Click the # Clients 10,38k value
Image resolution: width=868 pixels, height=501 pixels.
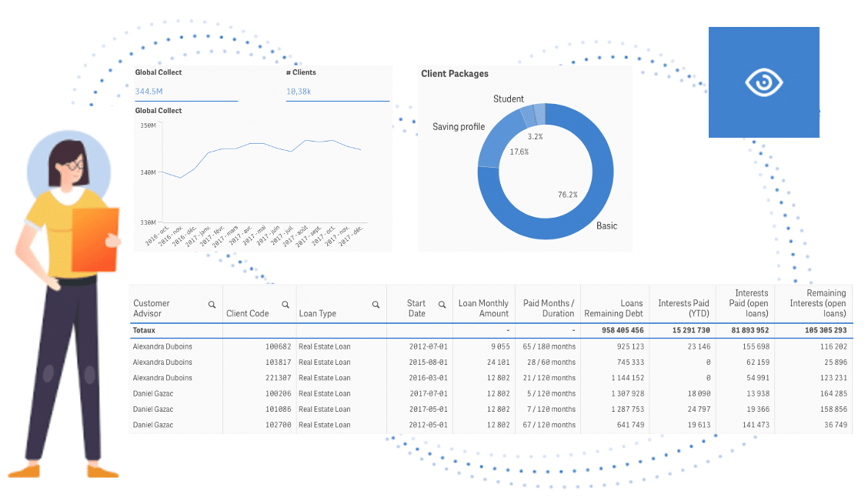299,92
